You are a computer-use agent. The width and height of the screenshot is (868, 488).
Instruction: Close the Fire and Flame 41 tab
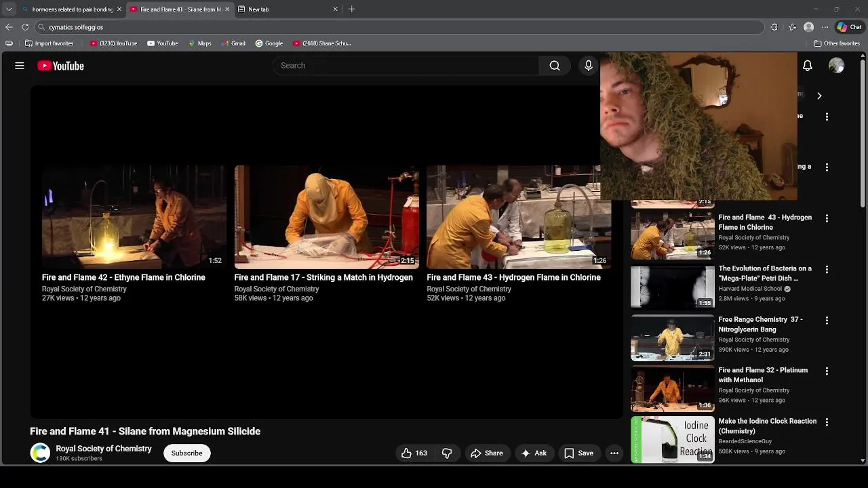[227, 9]
